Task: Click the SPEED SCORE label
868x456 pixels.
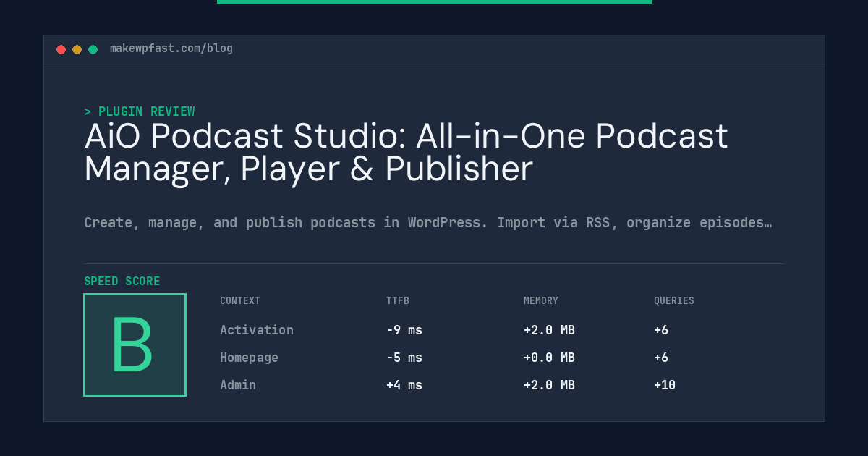Action: 122,281
